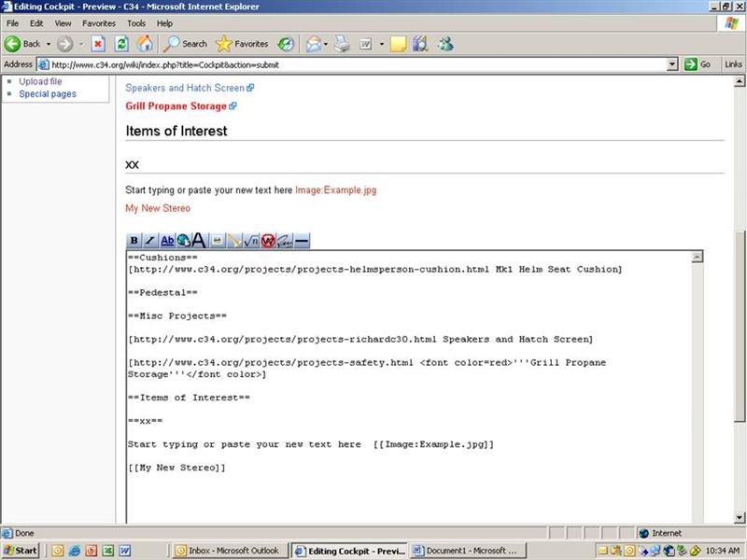Screen dimensions: 747x560
Task: Follow the Special pages sidebar link
Action: tap(48, 94)
